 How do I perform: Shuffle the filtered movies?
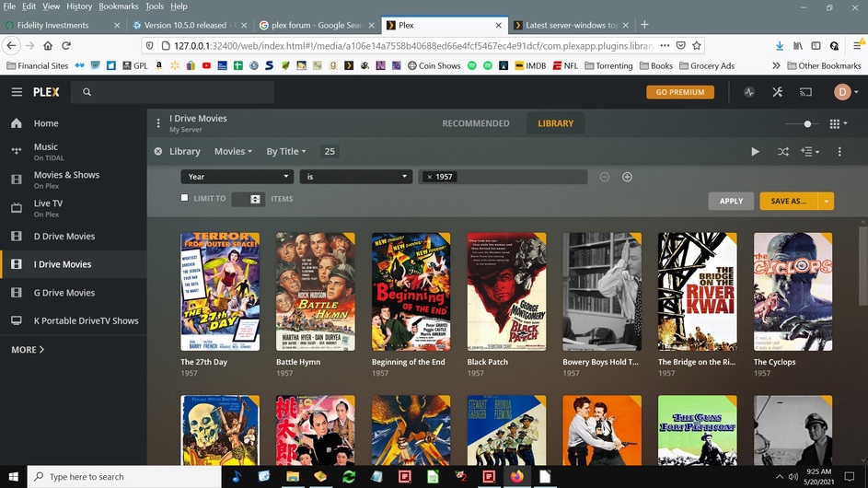(782, 151)
